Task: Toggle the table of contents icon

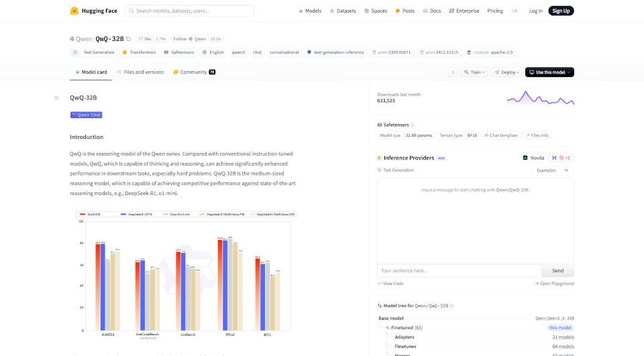Action: click(x=56, y=98)
